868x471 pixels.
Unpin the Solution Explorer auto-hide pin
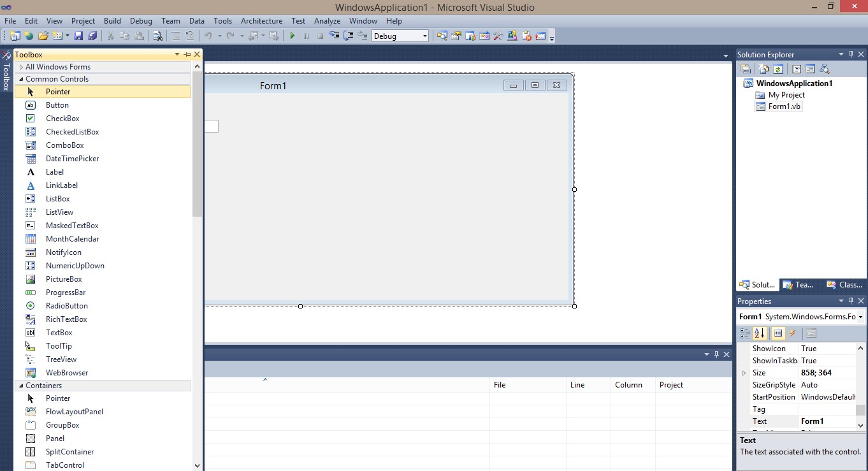coord(851,54)
